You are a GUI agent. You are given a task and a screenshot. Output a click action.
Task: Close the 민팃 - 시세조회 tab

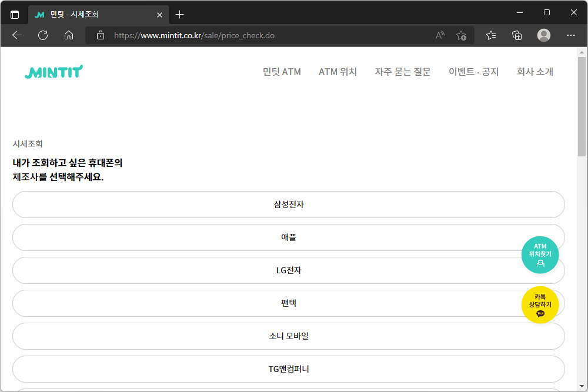click(159, 15)
